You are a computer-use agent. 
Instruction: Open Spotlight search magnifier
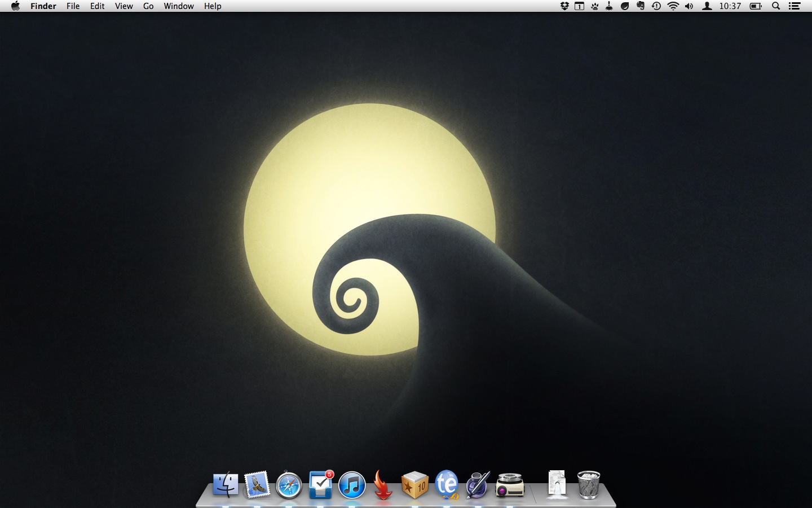tap(776, 6)
